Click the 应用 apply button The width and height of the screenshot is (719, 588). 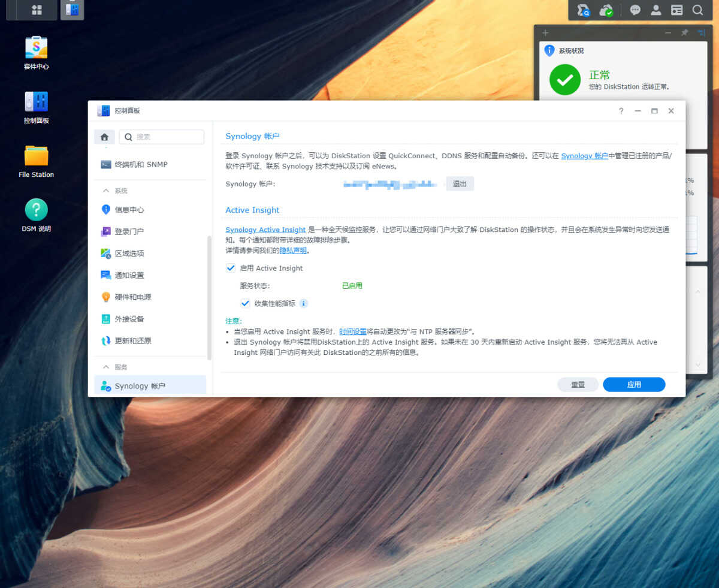pos(634,385)
